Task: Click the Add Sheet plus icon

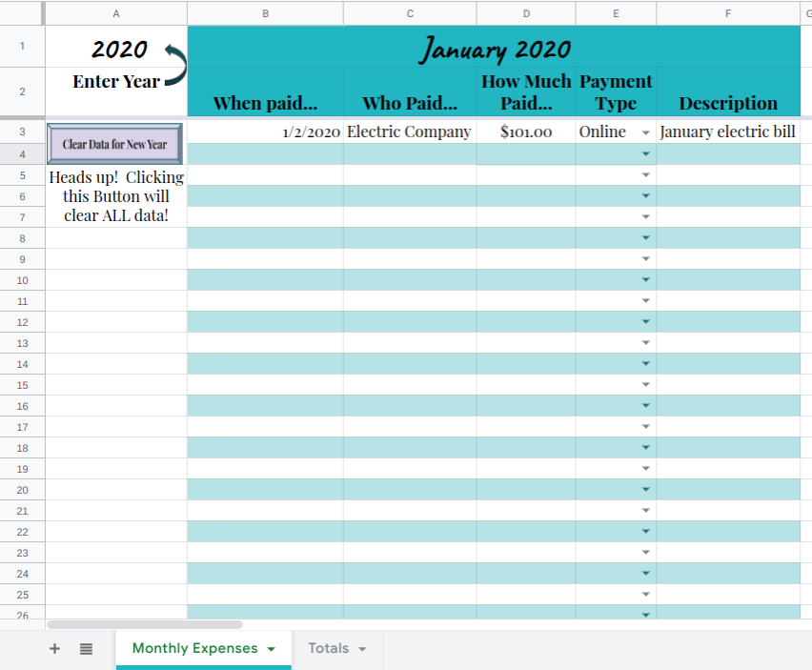Action: 54,648
